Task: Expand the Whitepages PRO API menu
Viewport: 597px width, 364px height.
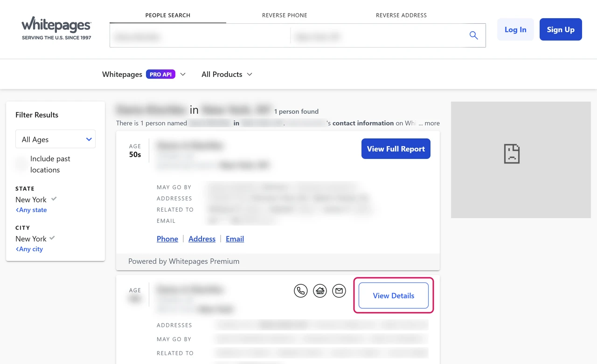Action: 144,74
